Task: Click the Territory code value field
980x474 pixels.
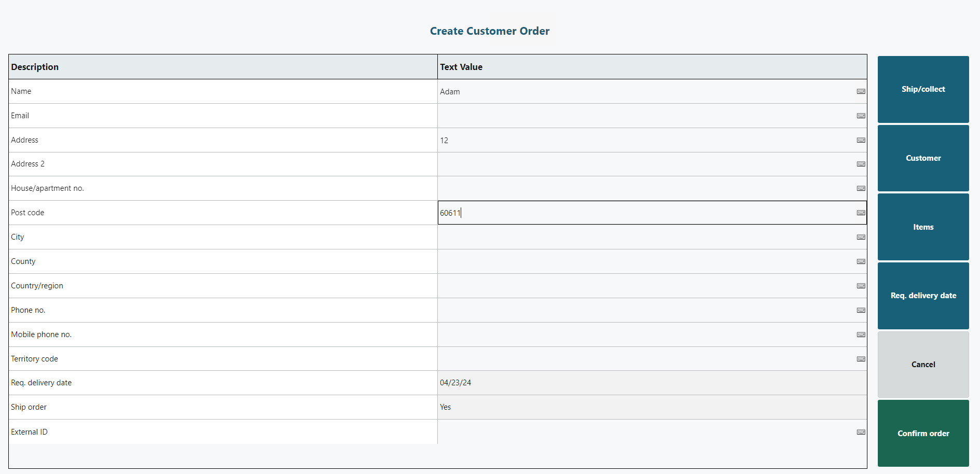Action: point(643,359)
